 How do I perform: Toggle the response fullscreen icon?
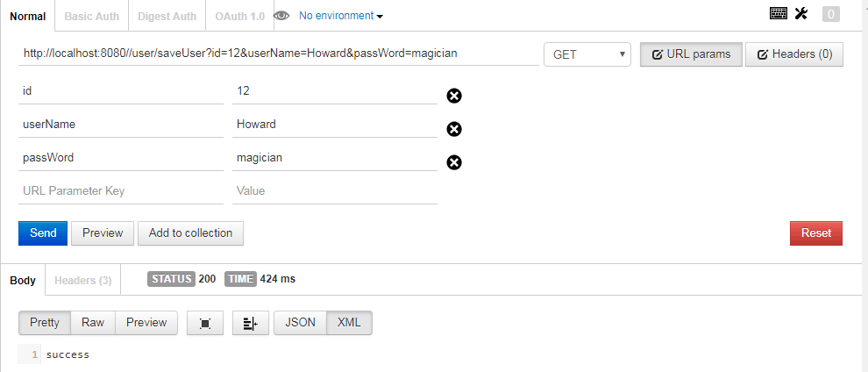pyautogui.click(x=205, y=323)
